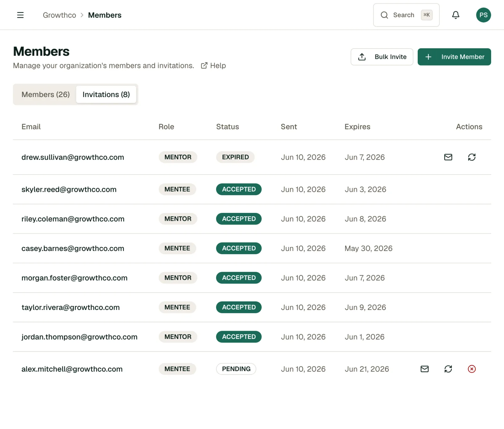Go to Growthco breadcrumb
This screenshot has width=504, height=429.
(59, 15)
